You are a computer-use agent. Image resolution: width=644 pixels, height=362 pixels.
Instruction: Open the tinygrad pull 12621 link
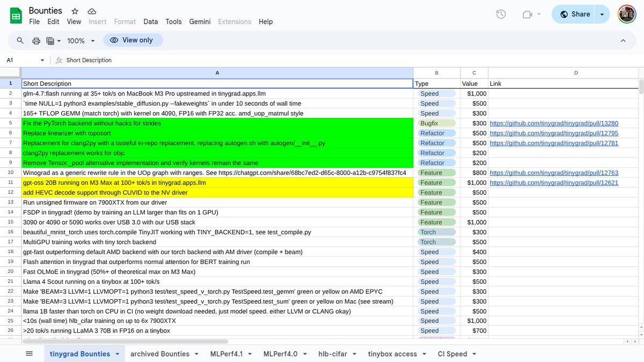[554, 183]
